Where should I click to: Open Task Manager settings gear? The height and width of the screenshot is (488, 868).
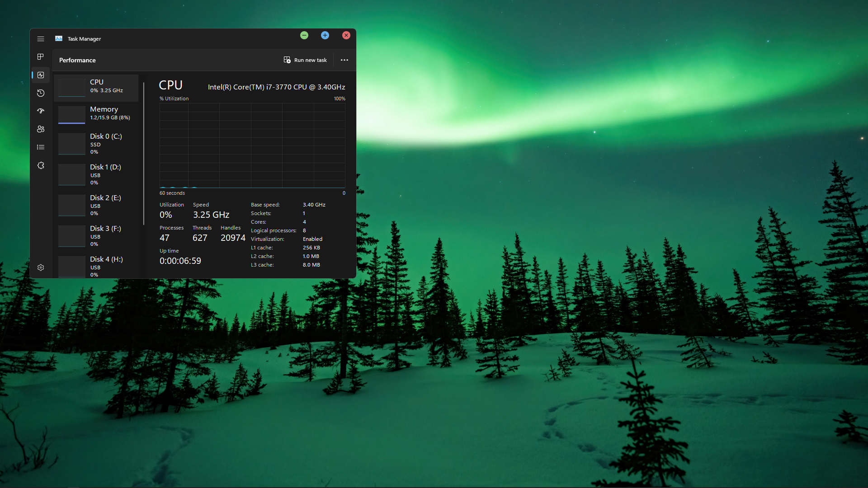(x=41, y=267)
